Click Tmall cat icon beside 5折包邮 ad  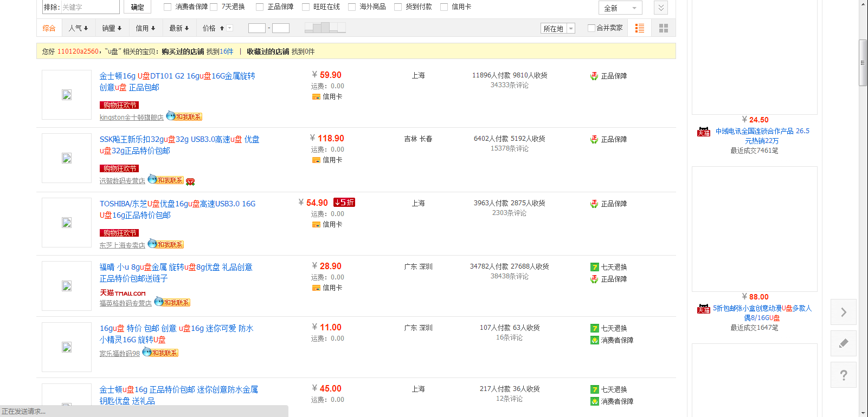point(704,309)
